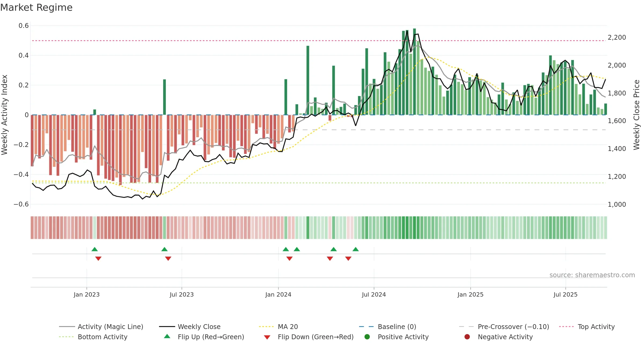
Task: Toggle the Top Activity legend entry
Action: [587, 327]
